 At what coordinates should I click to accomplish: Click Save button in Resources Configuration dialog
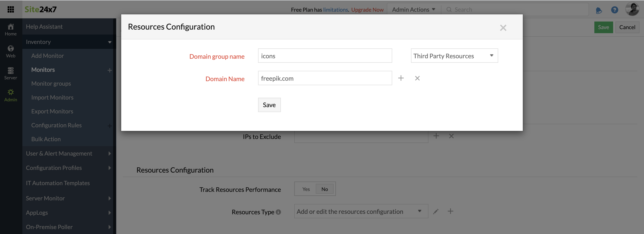tap(269, 105)
